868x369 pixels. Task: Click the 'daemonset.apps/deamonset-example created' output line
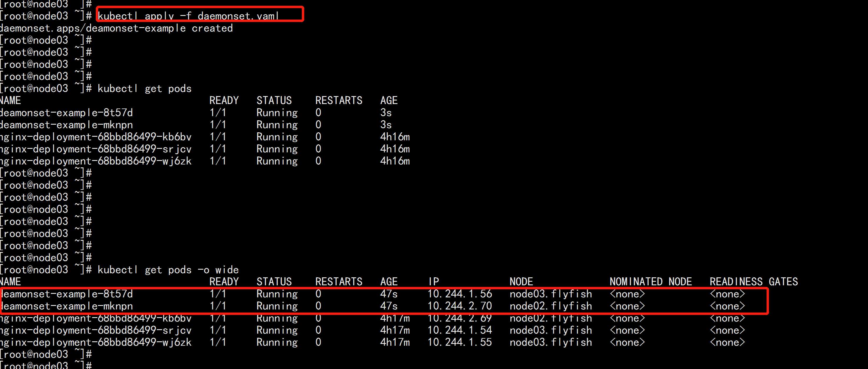point(116,28)
